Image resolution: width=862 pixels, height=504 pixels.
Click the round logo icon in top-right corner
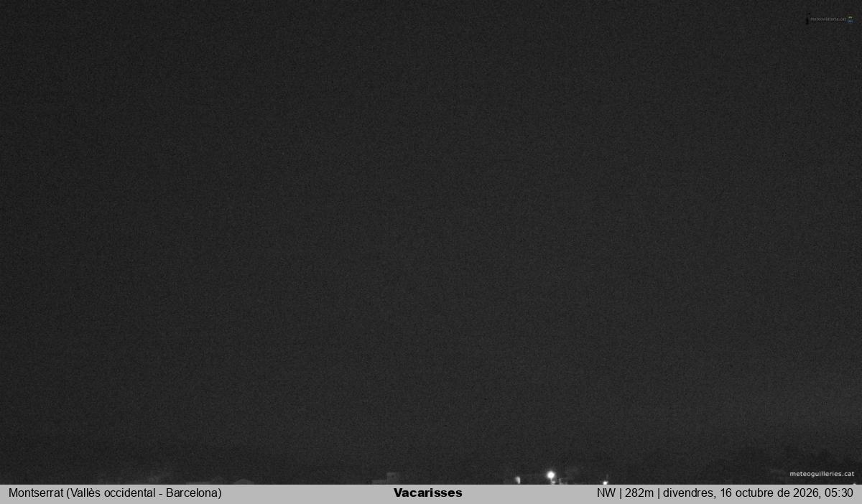851,19
